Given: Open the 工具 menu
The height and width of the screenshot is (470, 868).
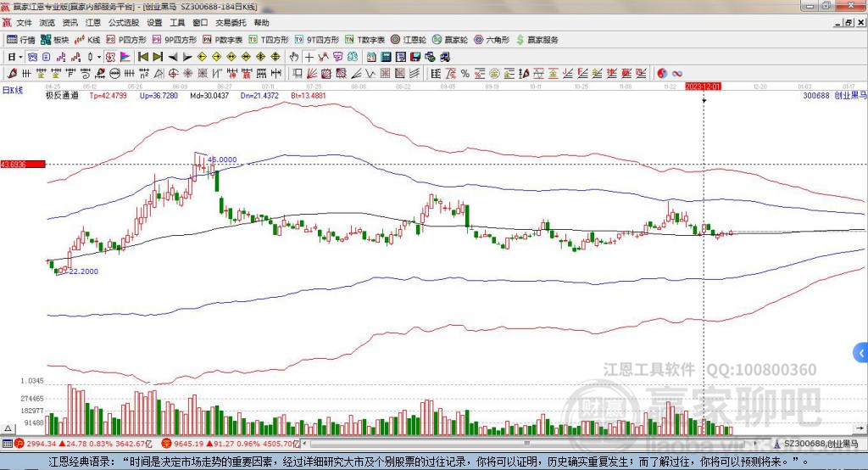Looking at the screenshot, I should [x=177, y=23].
